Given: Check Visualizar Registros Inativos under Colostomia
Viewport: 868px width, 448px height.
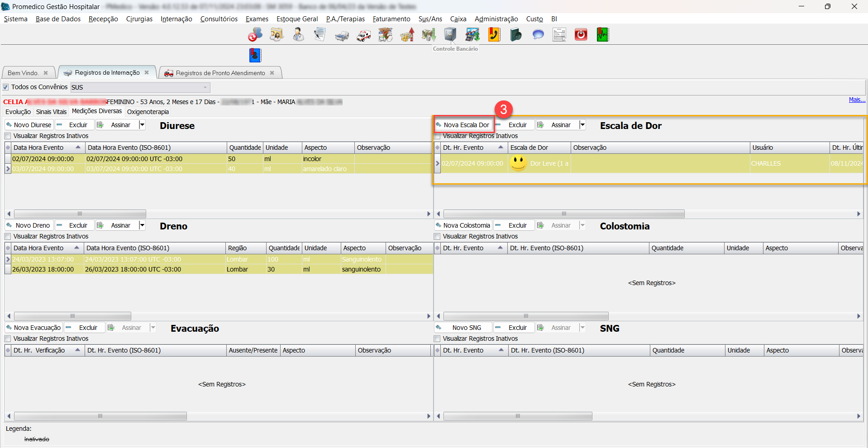Looking at the screenshot, I should (437, 236).
